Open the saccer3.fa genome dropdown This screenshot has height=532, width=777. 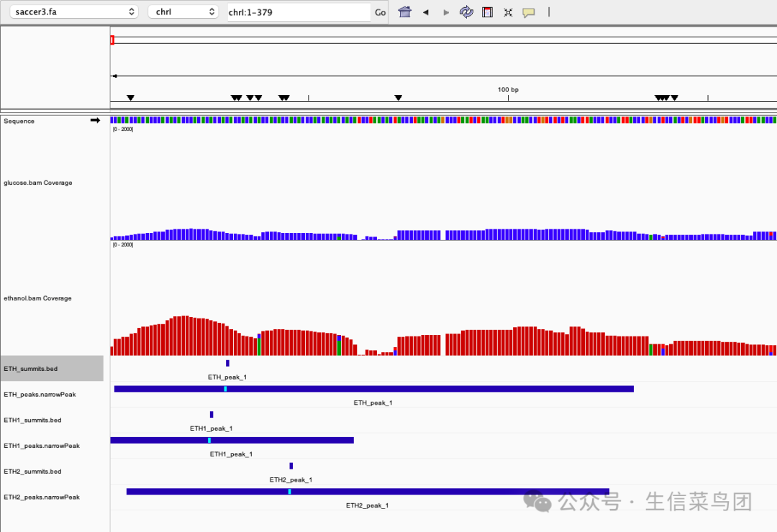tap(73, 12)
